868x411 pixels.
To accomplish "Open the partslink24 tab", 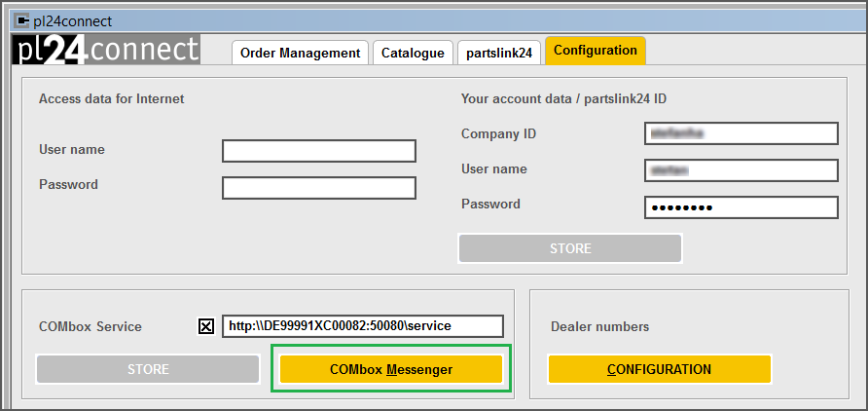I will 499,53.
